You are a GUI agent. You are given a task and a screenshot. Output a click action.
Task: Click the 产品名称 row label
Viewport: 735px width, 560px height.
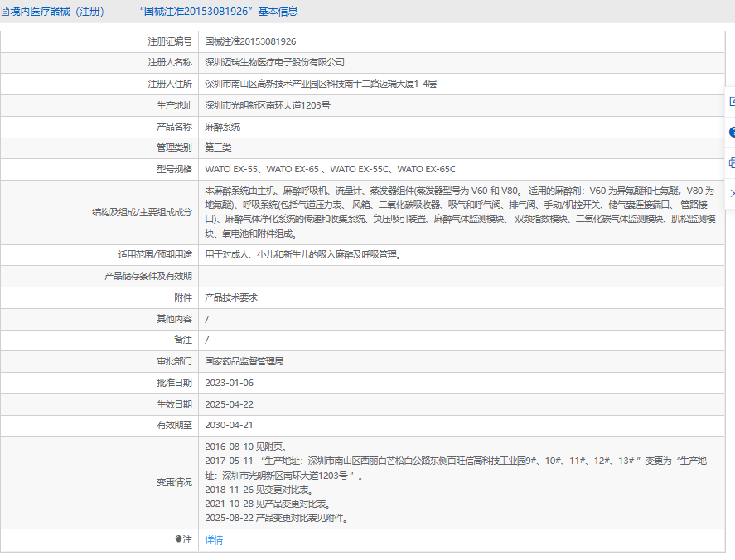pyautogui.click(x=174, y=127)
